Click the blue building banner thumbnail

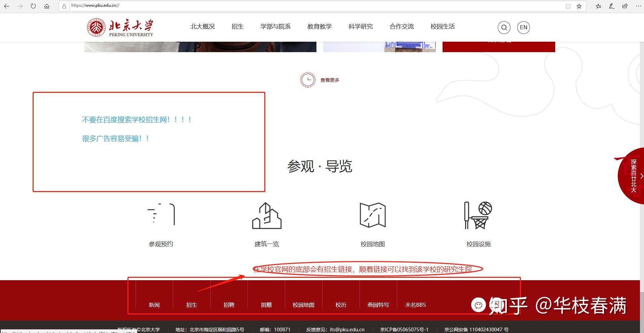pyautogui.click(x=379, y=47)
